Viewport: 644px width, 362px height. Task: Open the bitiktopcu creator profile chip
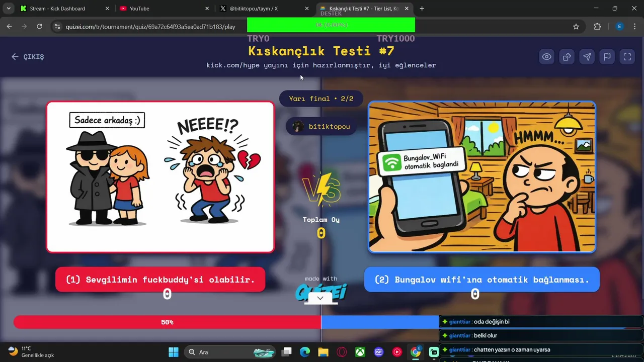tap(321, 126)
